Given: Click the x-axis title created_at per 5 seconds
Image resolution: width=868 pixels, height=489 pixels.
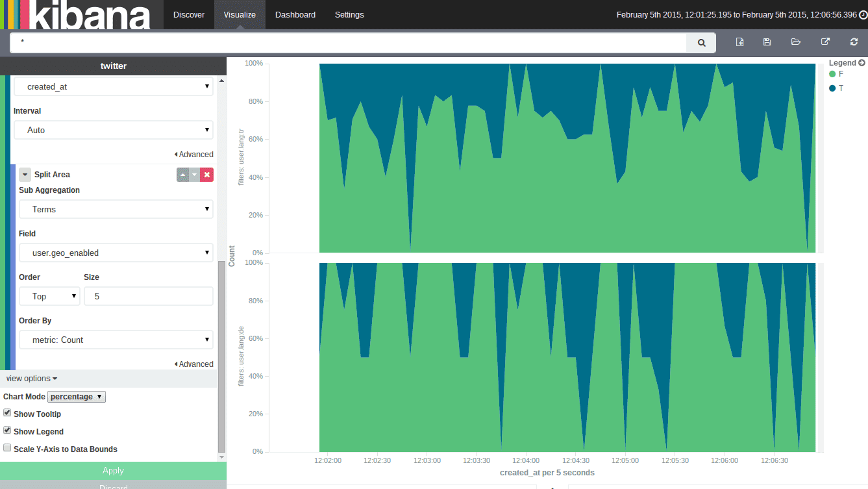Looking at the screenshot, I should click(x=547, y=473).
